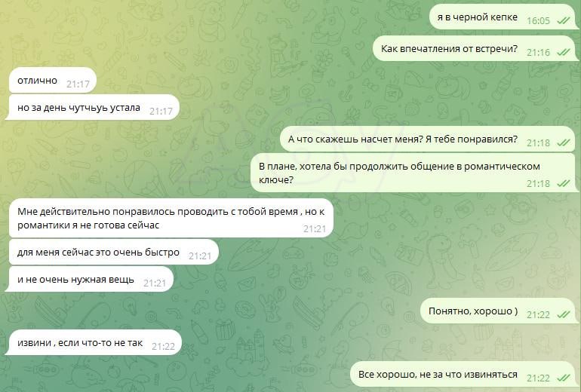Click the 21:21 timestamp on 'нужная вещь' message
581x392 pixels.
pos(155,283)
